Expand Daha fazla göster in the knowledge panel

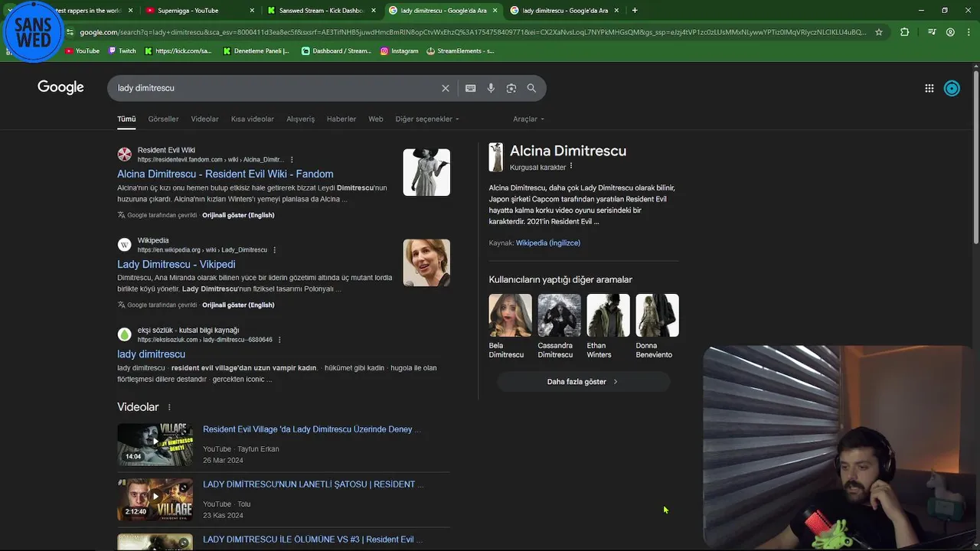pyautogui.click(x=583, y=381)
